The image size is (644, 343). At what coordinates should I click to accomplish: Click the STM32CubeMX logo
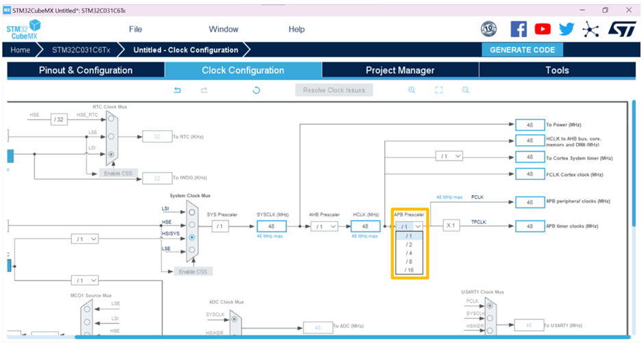[23, 29]
